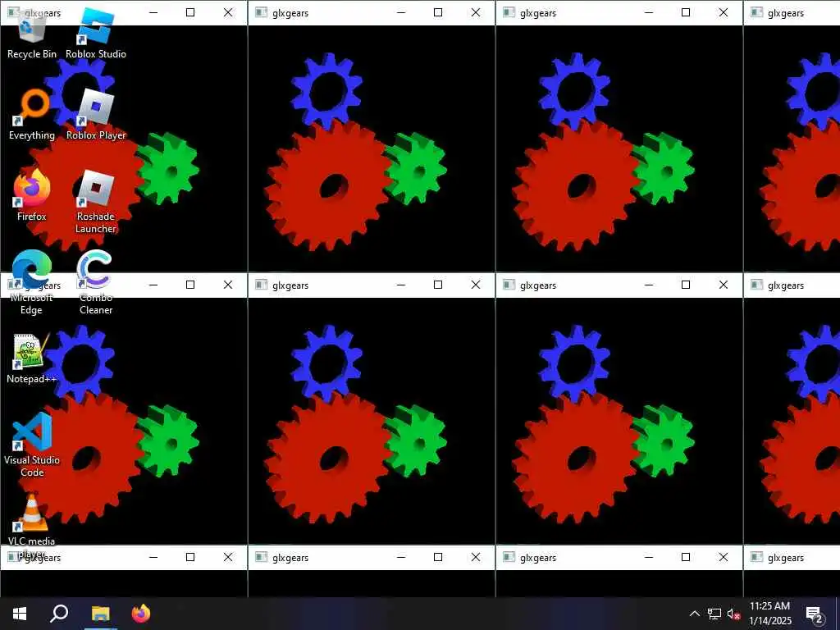840x630 pixels.
Task: Open the network status tray icon
Action: 714,614
